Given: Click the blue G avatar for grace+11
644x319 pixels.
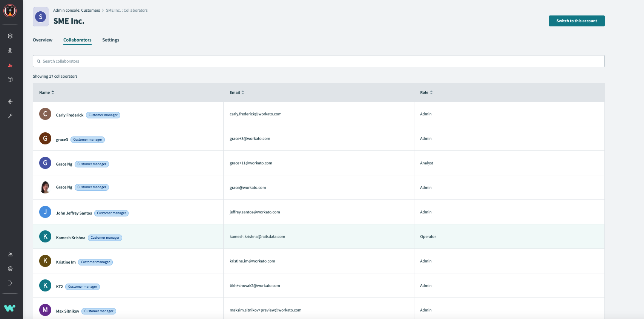Looking at the screenshot, I should tap(45, 163).
